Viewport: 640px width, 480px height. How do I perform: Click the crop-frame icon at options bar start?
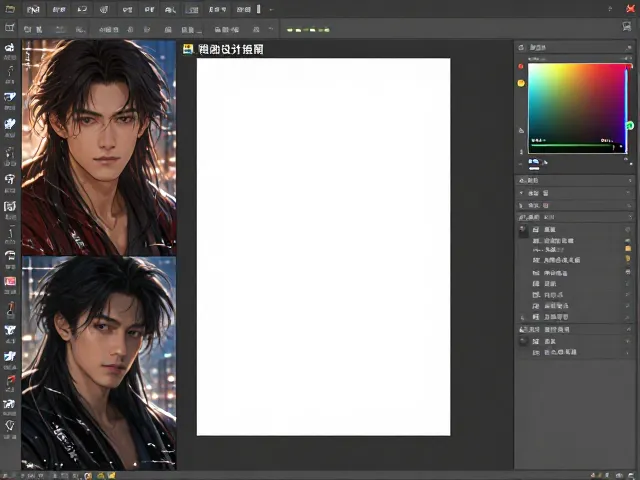click(x=9, y=28)
